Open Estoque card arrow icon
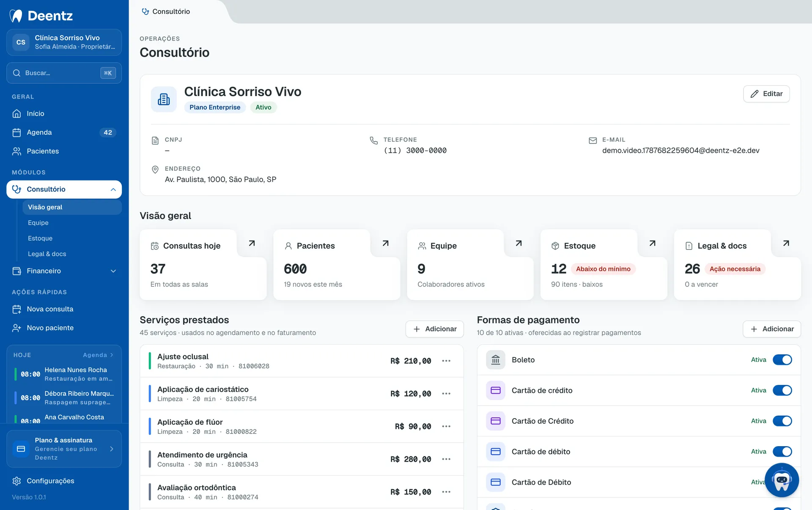This screenshot has width=812, height=510. click(653, 243)
